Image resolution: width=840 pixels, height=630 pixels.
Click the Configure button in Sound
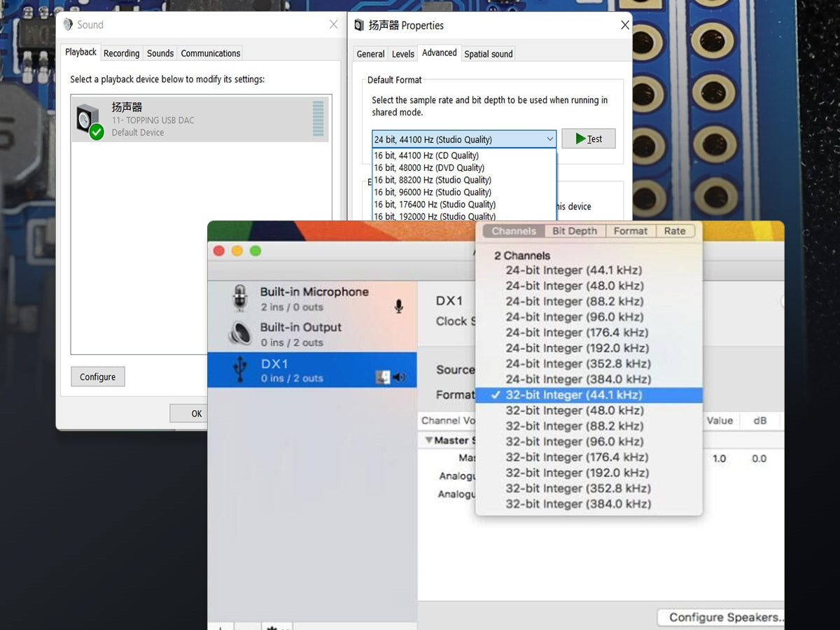click(x=97, y=377)
